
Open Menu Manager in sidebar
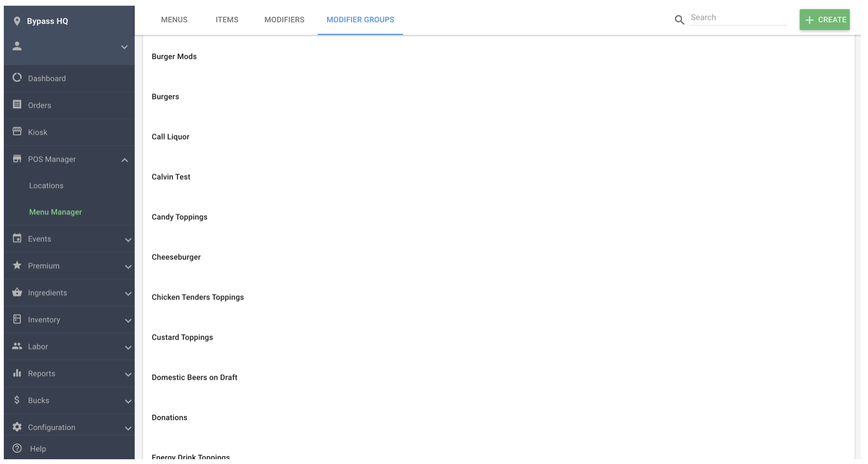coord(55,212)
